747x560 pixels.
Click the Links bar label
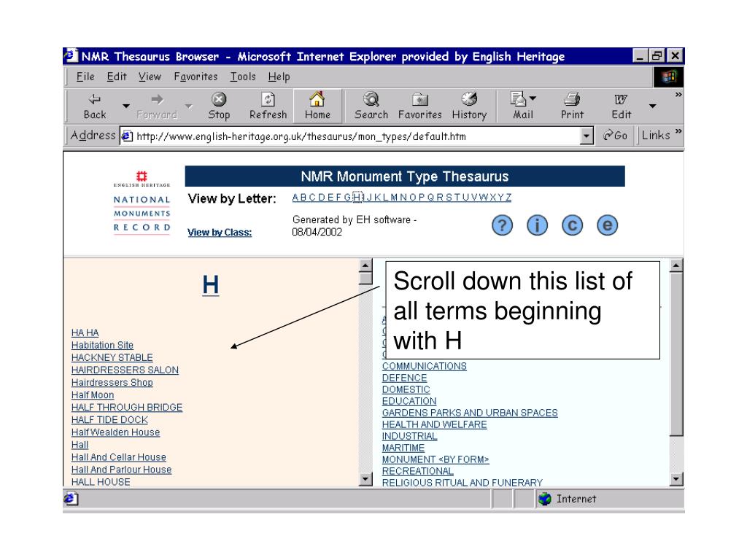(x=656, y=135)
